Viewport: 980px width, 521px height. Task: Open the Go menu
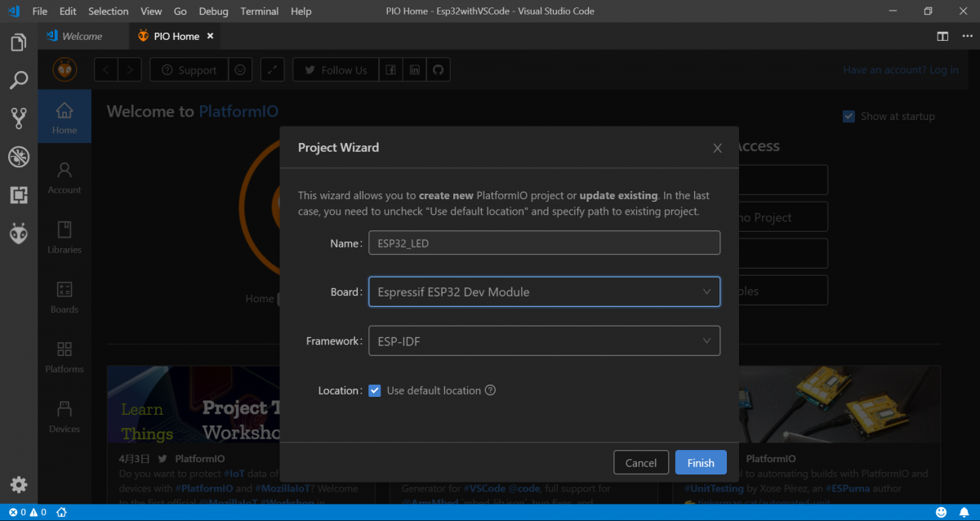(180, 11)
